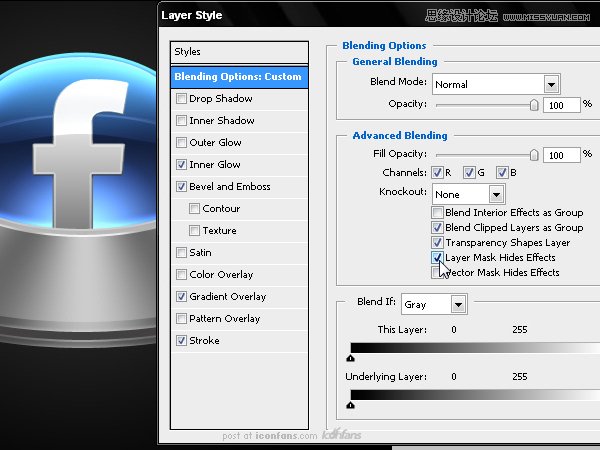Image resolution: width=600 pixels, height=450 pixels.
Task: Select Blending Options: Custom entry
Action: [x=239, y=77]
